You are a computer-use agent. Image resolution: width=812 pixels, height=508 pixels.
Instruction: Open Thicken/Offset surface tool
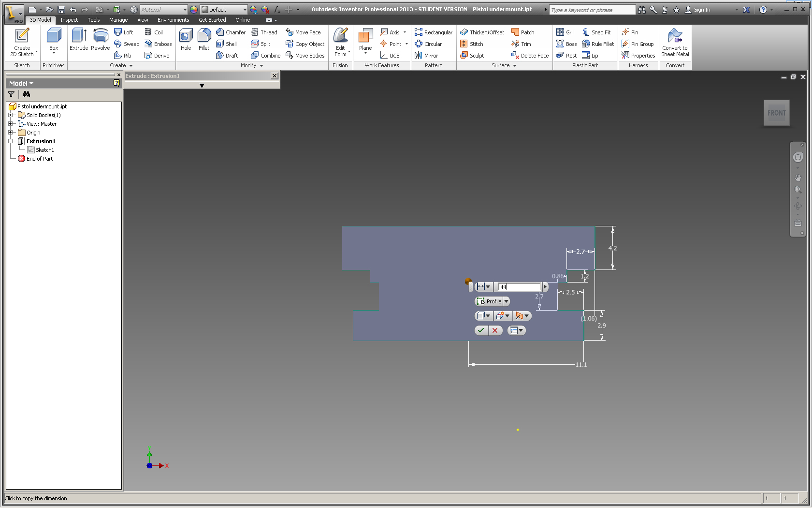482,32
